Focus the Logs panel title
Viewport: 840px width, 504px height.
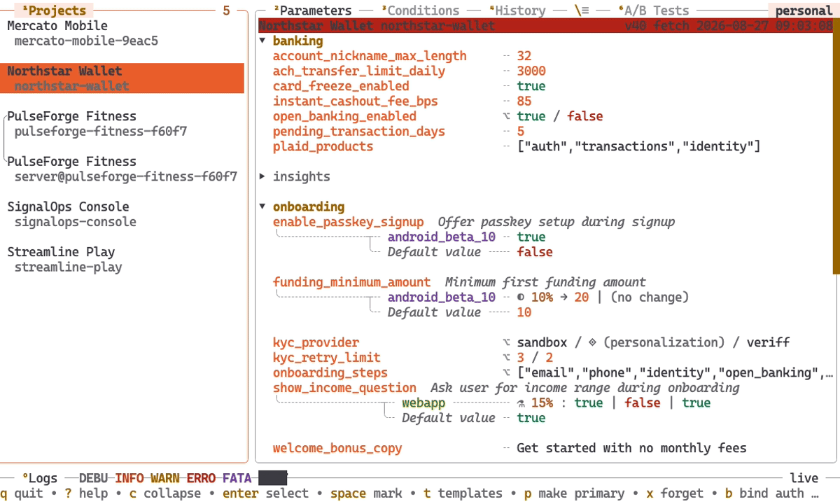39,478
